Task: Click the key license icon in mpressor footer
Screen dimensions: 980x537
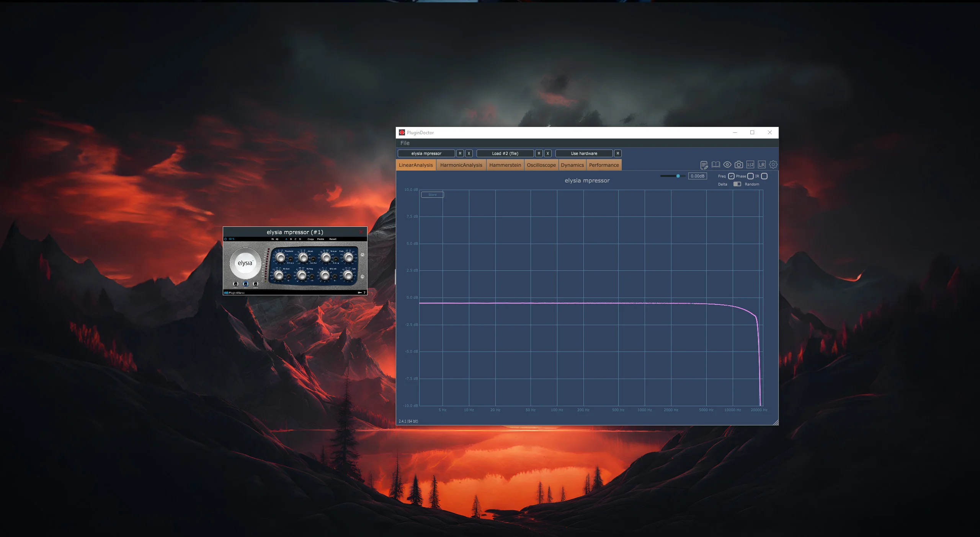Action: (359, 293)
